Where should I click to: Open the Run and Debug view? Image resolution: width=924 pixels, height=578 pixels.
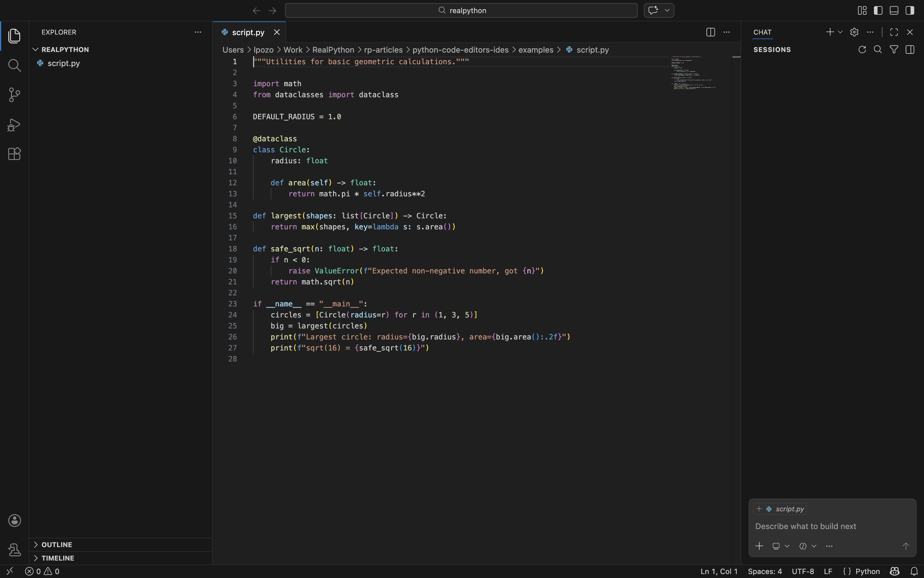tap(14, 125)
